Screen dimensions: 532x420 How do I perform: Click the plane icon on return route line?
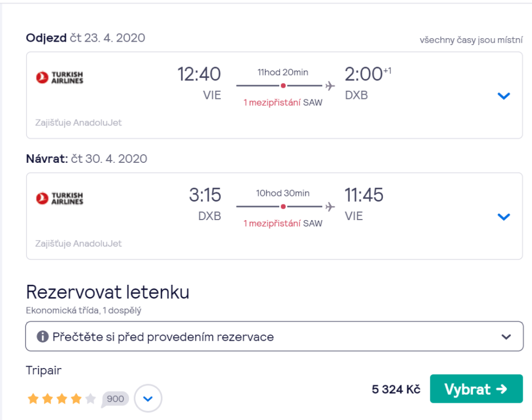(x=330, y=207)
